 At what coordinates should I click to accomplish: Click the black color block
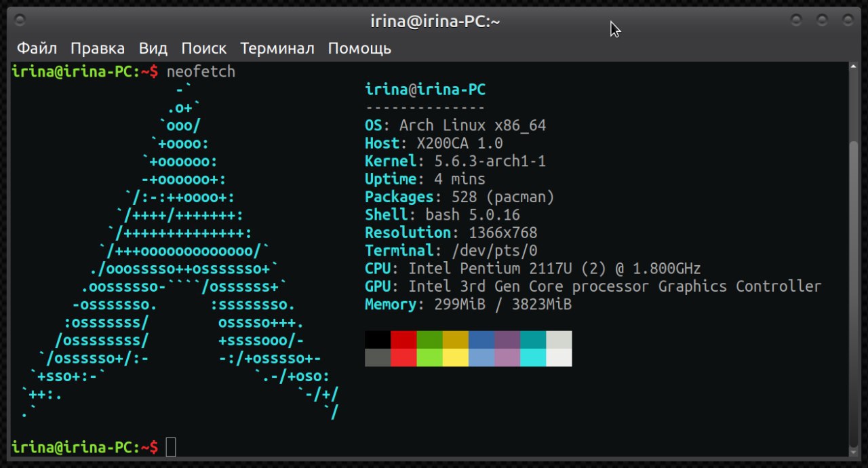tap(378, 340)
